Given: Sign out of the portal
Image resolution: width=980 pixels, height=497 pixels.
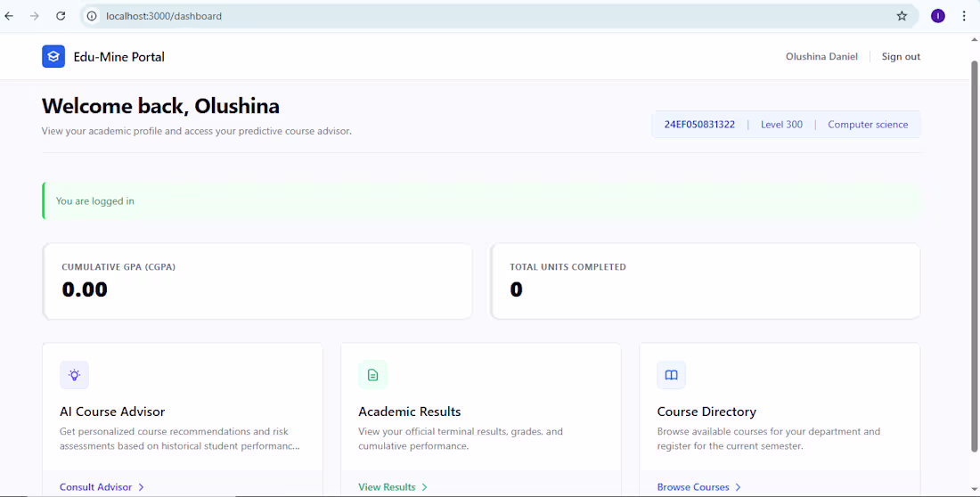Looking at the screenshot, I should pos(901,56).
